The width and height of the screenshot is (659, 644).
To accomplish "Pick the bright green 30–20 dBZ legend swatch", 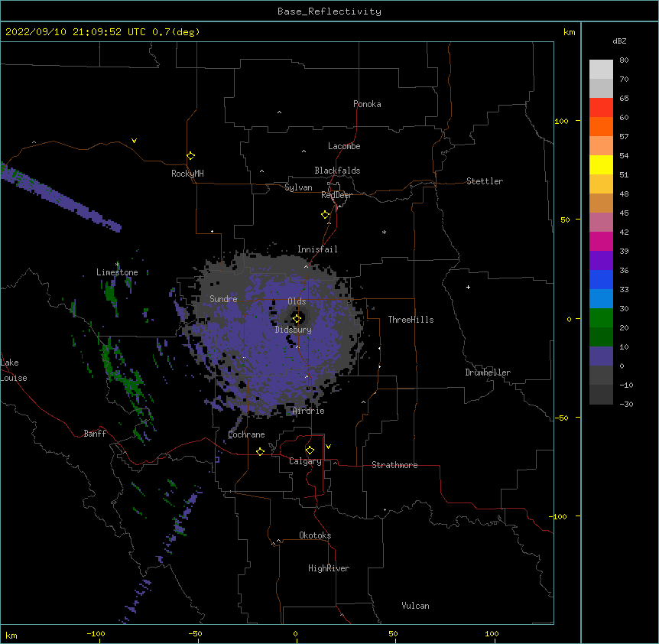I will pyautogui.click(x=601, y=318).
